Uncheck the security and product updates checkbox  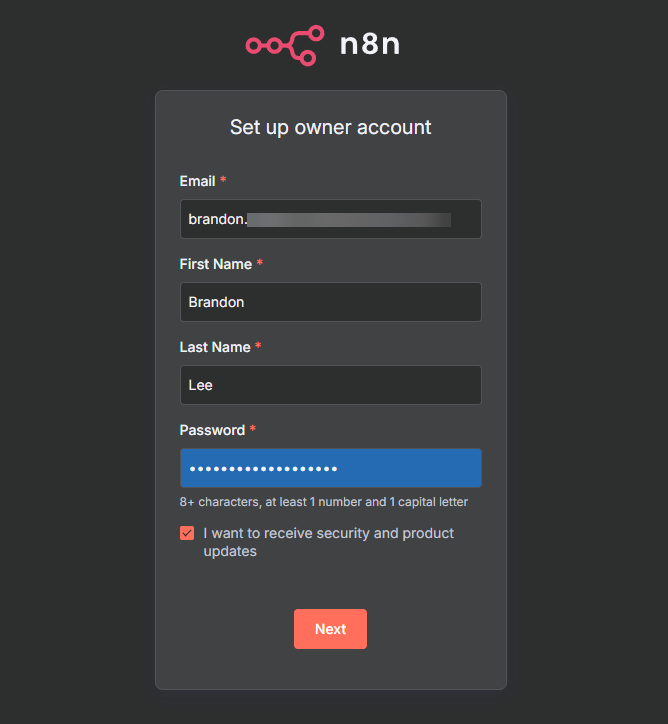(x=187, y=533)
